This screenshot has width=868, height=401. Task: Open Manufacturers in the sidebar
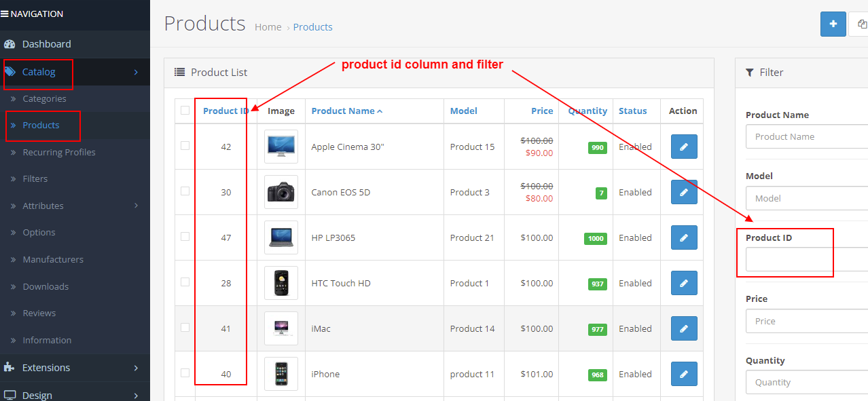point(53,259)
